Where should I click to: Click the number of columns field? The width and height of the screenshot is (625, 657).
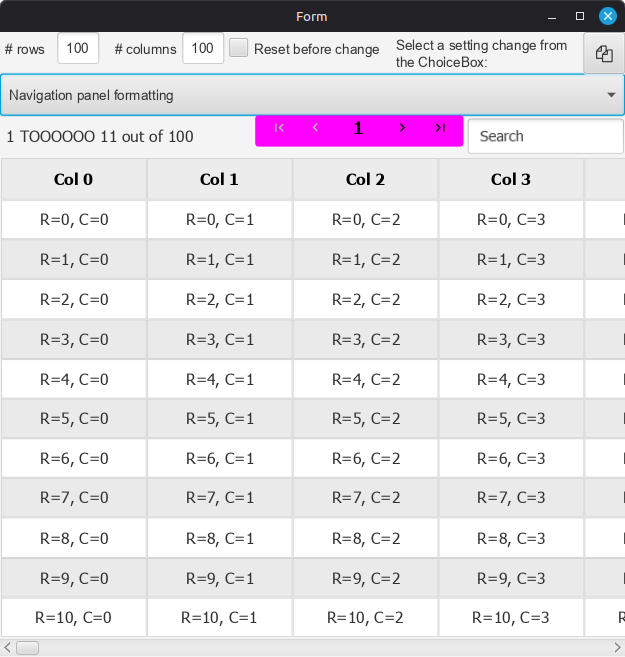(x=203, y=48)
